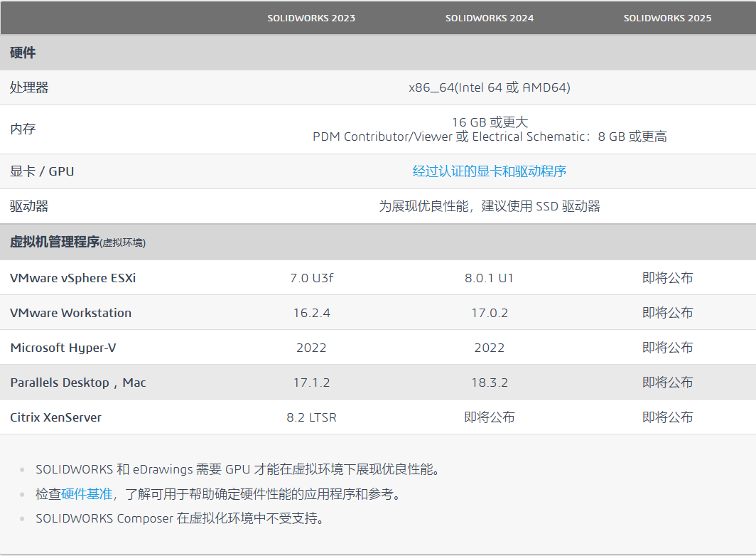
Task: Select the Microsoft Hyper-V row label
Action: pos(63,348)
